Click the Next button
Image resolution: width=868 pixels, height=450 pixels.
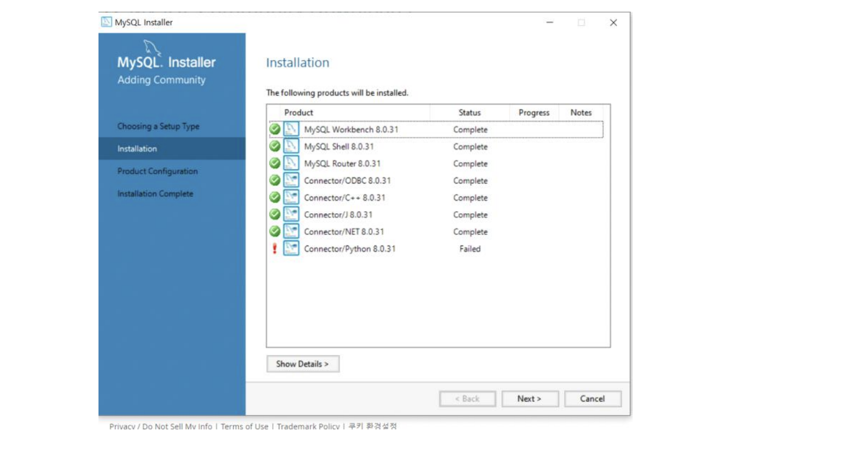(530, 399)
